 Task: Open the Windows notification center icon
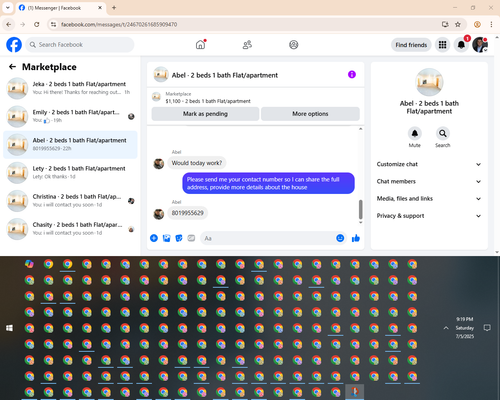pos(487,328)
